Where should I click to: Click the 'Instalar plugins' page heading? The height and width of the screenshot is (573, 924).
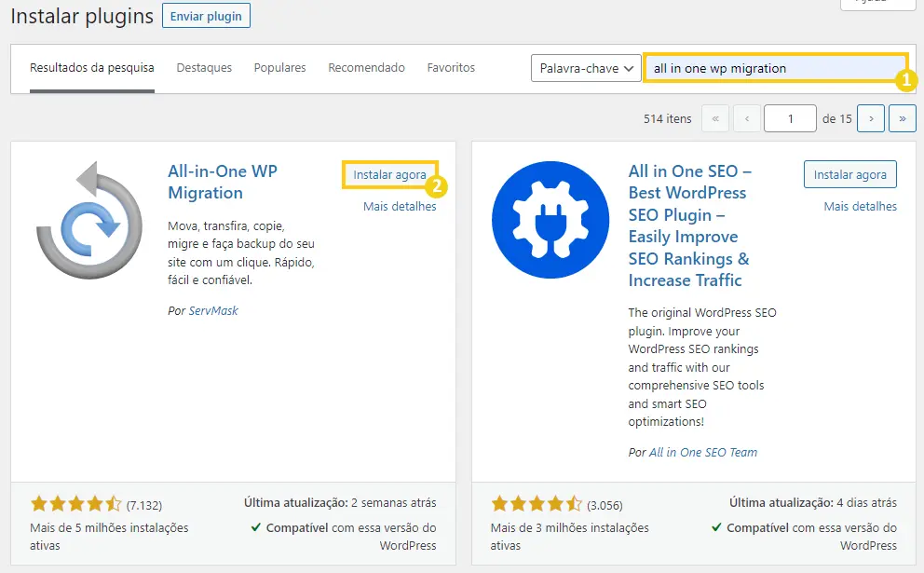(82, 16)
